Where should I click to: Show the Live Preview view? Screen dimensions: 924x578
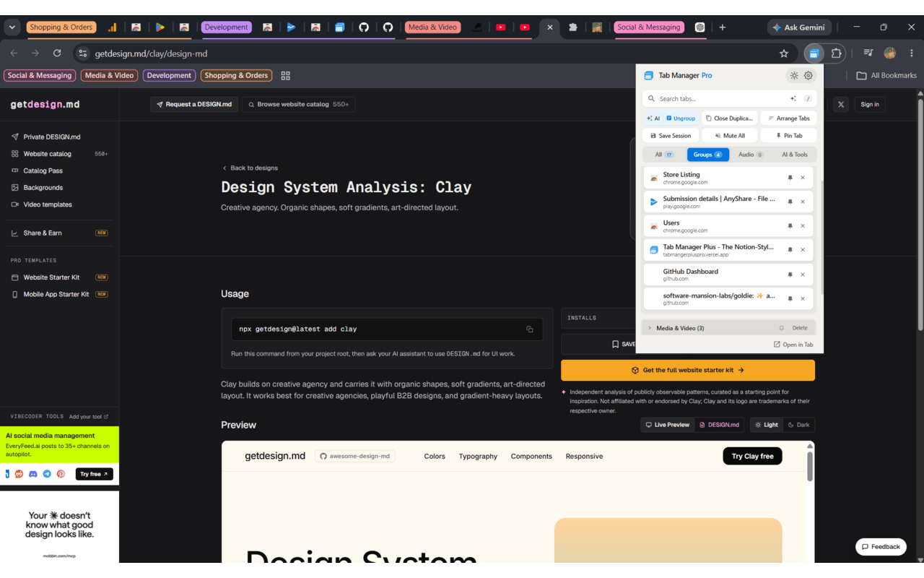(x=667, y=425)
